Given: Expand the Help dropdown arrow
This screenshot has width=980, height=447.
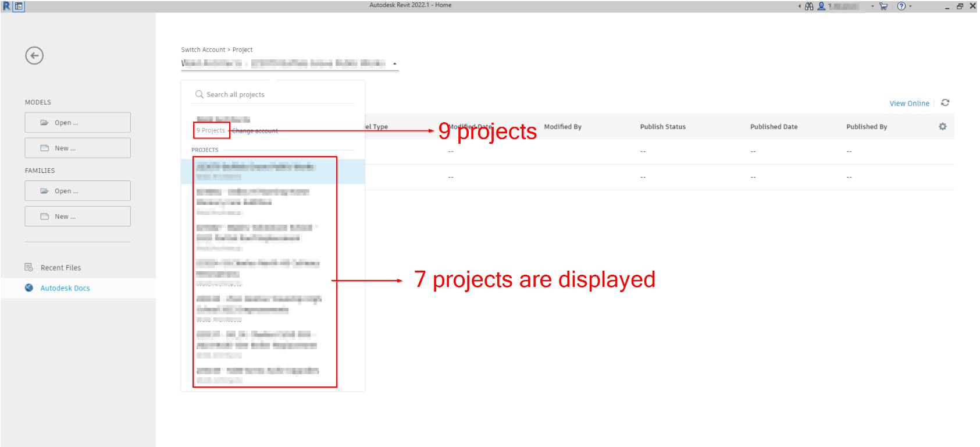Looking at the screenshot, I should point(910,6).
